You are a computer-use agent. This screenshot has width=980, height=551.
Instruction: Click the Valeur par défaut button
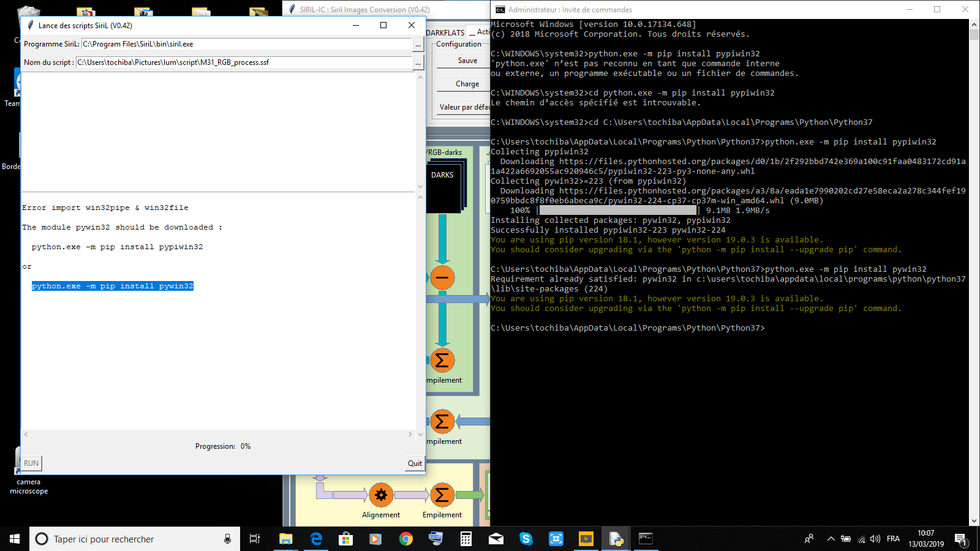[x=464, y=107]
